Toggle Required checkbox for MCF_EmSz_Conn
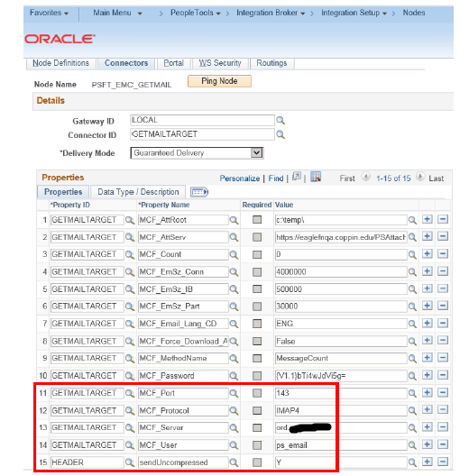The image size is (469, 476). click(x=257, y=271)
